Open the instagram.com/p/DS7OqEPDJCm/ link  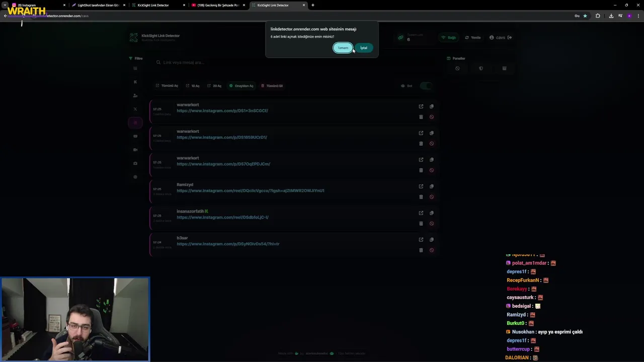click(223, 164)
